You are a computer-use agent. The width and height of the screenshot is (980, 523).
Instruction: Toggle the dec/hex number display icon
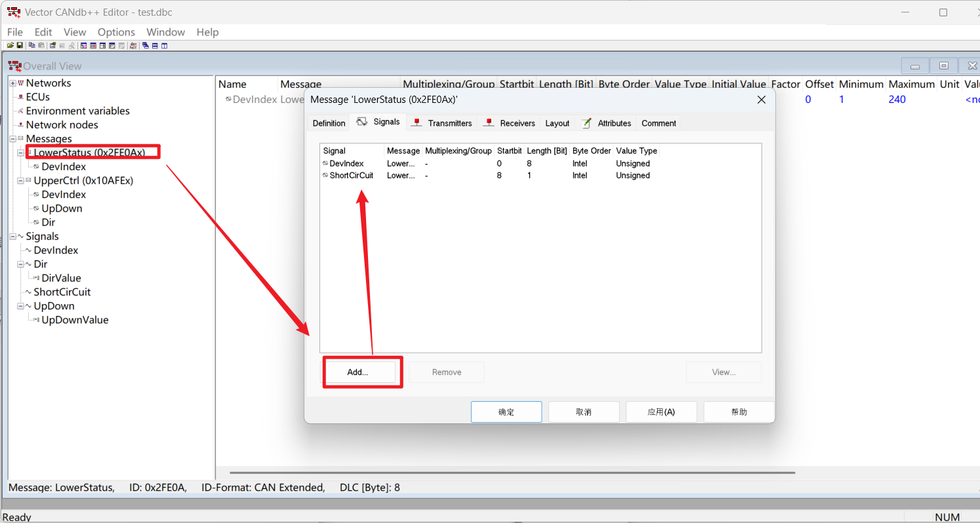[133, 45]
